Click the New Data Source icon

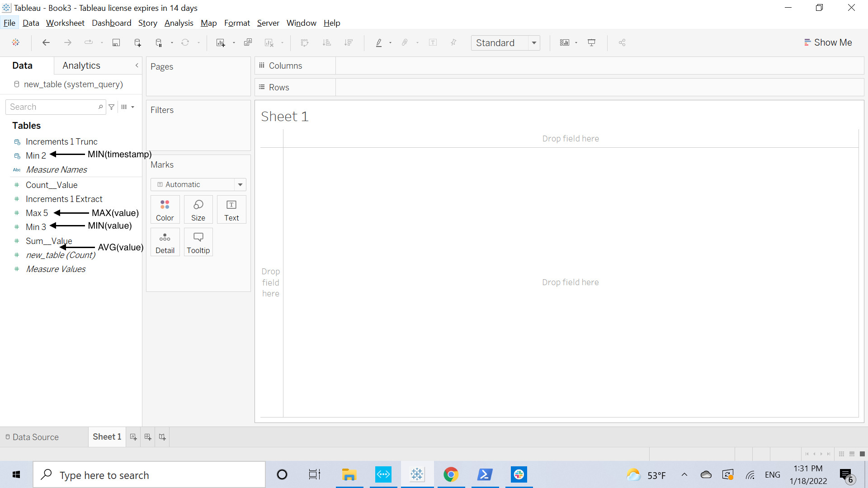(x=138, y=42)
